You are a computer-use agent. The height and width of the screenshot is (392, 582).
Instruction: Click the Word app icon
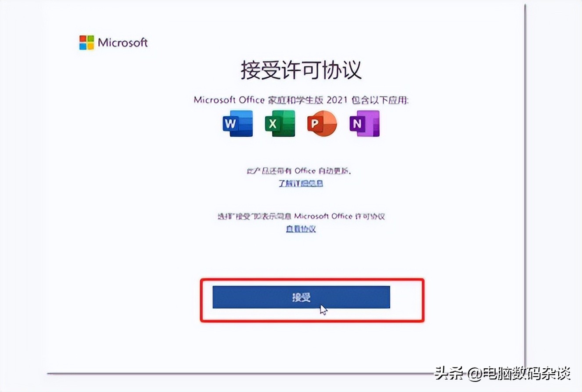tap(238, 124)
